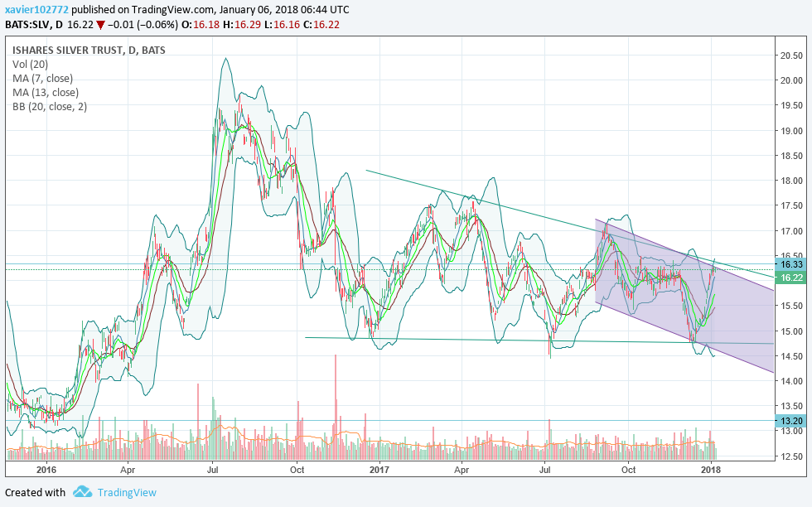The image size is (812, 507).
Task: Click the Oct label before 2018
Action: click(628, 470)
